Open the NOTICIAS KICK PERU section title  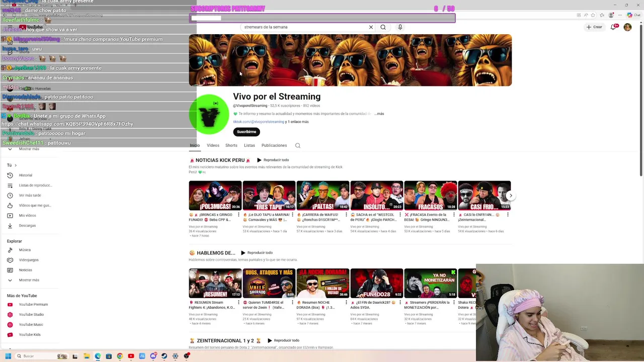tap(220, 160)
